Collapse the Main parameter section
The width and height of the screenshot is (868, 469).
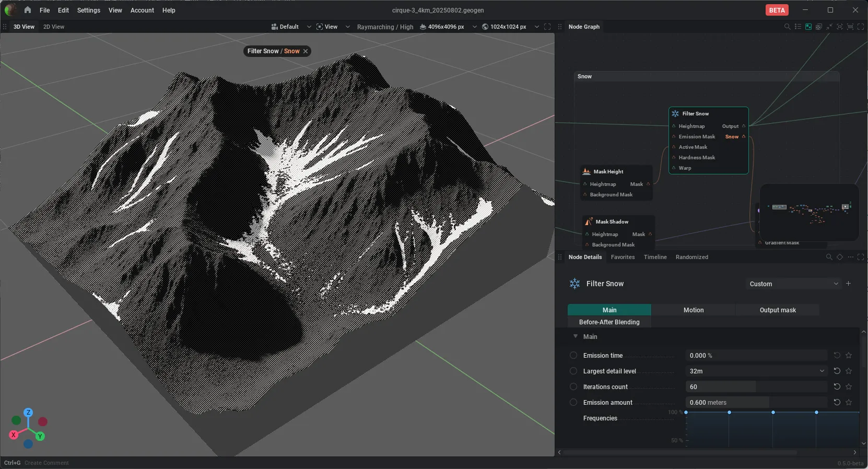click(x=576, y=336)
